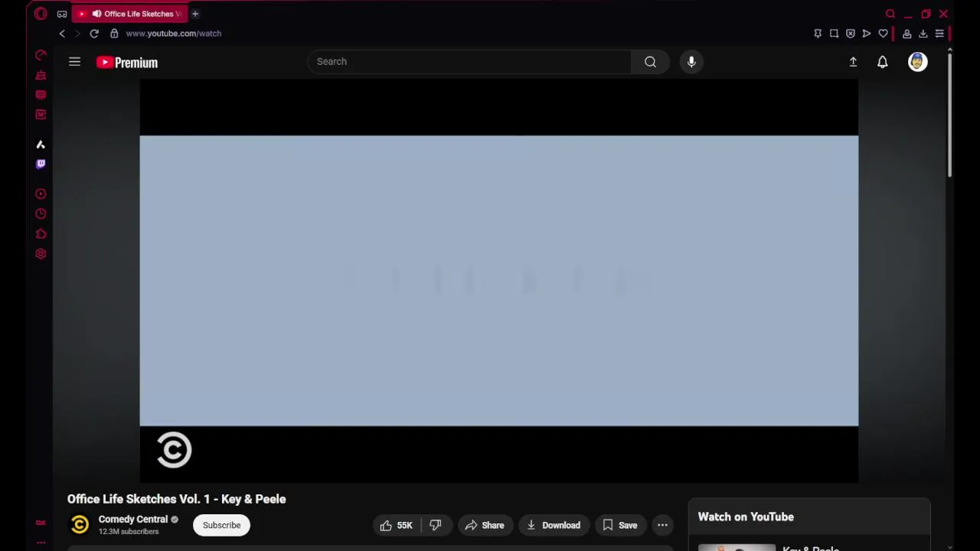The image size is (980, 551).
Task: Open the M sidebar panel
Action: click(41, 115)
